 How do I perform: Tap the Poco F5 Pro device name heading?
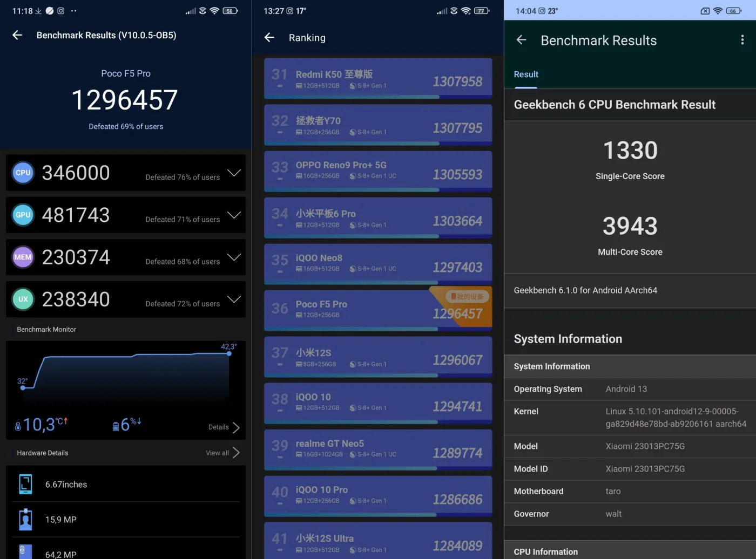pos(126,73)
